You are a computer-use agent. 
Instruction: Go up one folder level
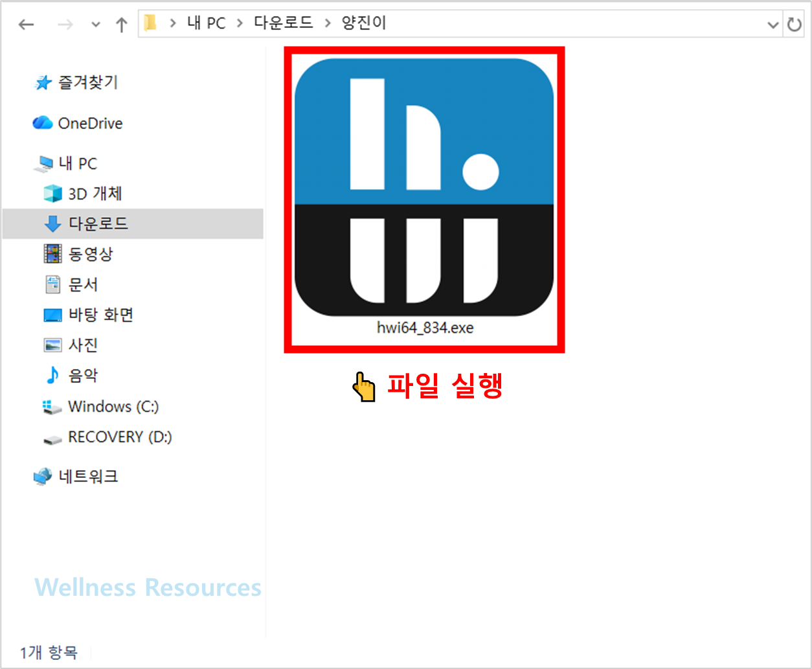121,25
